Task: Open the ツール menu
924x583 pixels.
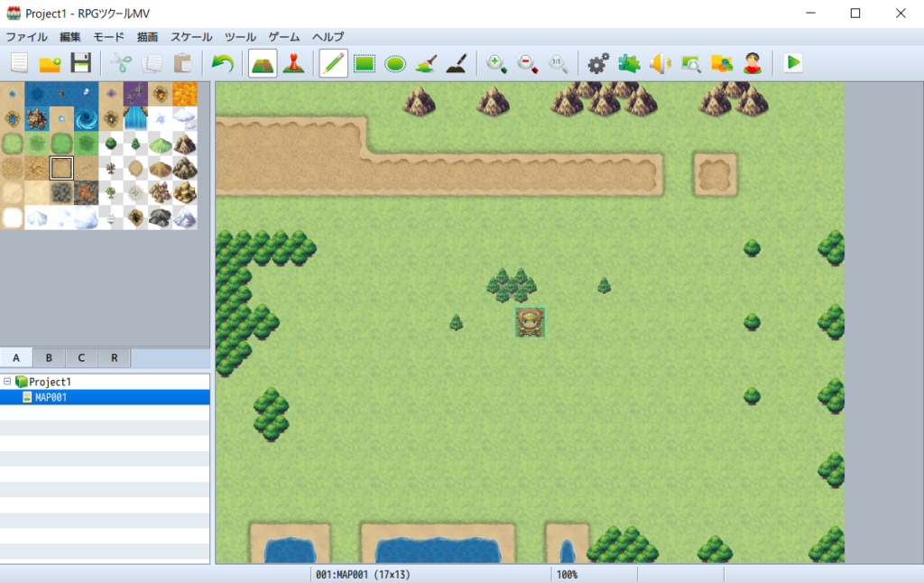Action: tap(240, 37)
